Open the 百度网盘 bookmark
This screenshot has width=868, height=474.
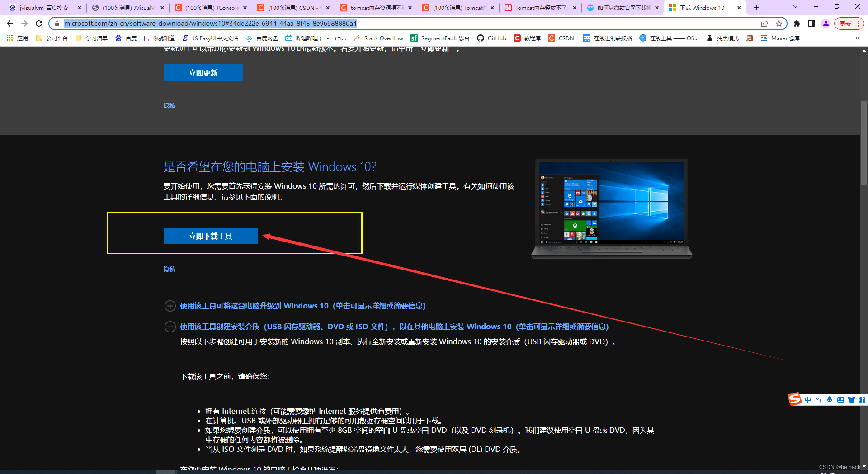coord(262,38)
